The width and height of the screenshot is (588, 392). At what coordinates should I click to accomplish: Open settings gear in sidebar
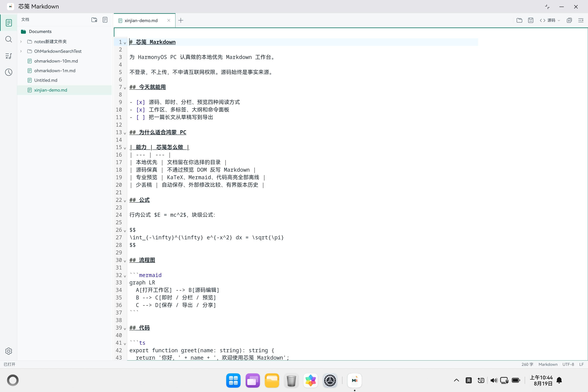click(x=9, y=351)
